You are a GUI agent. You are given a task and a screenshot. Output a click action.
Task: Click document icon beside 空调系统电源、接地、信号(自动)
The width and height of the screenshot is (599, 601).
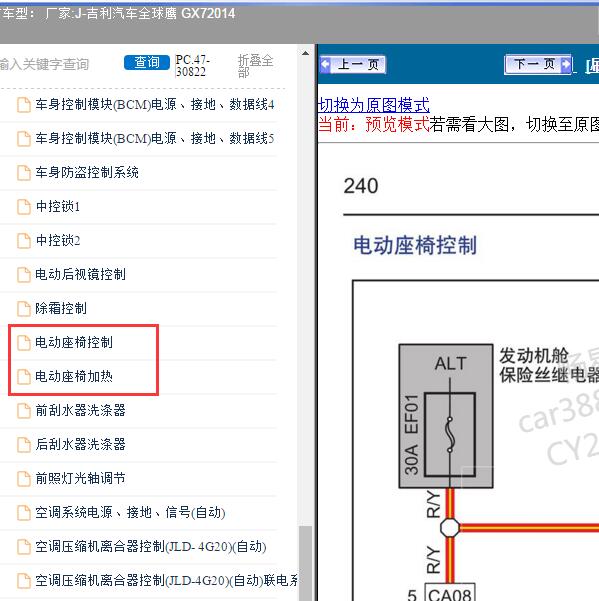24,513
